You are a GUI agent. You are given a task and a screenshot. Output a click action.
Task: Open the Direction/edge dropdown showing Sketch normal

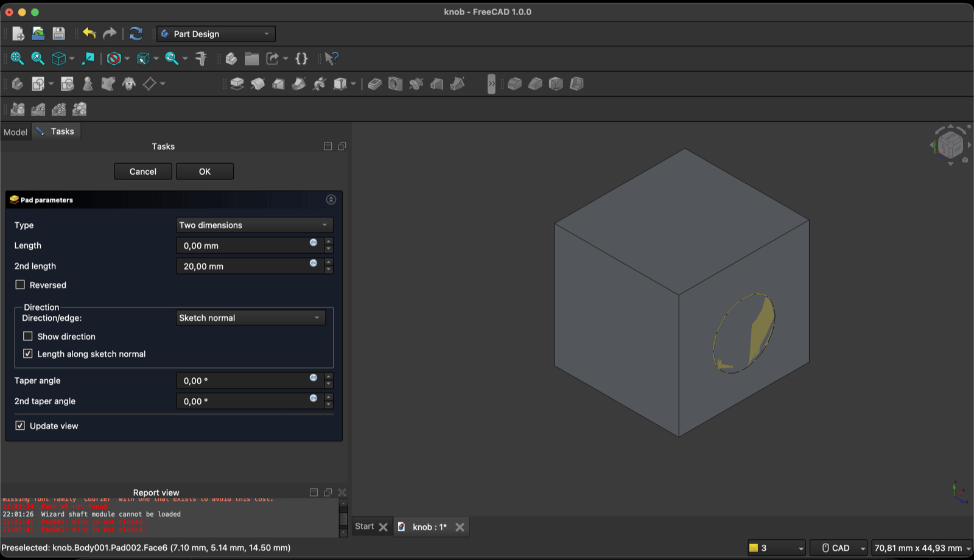(251, 318)
